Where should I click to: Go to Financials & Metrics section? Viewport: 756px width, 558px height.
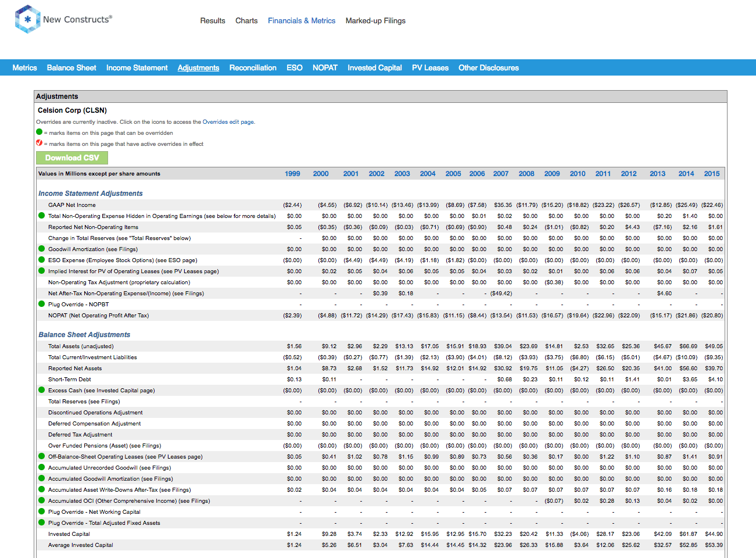coord(302,20)
